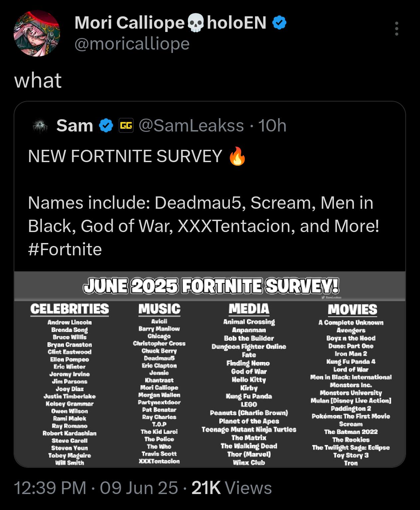
Task: Click the tweet text "what"
Action: pyautogui.click(x=38, y=80)
